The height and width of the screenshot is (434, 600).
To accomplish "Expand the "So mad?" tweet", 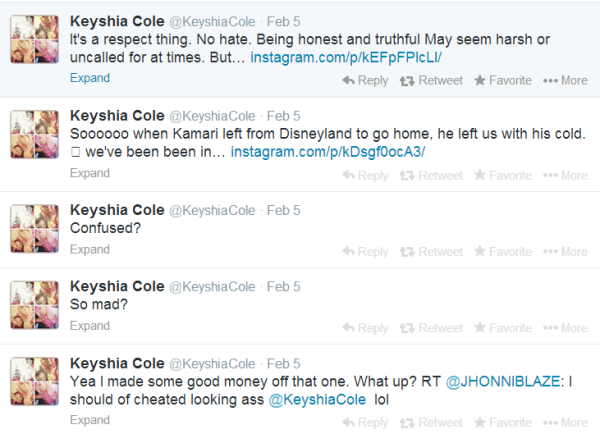I will [x=90, y=326].
